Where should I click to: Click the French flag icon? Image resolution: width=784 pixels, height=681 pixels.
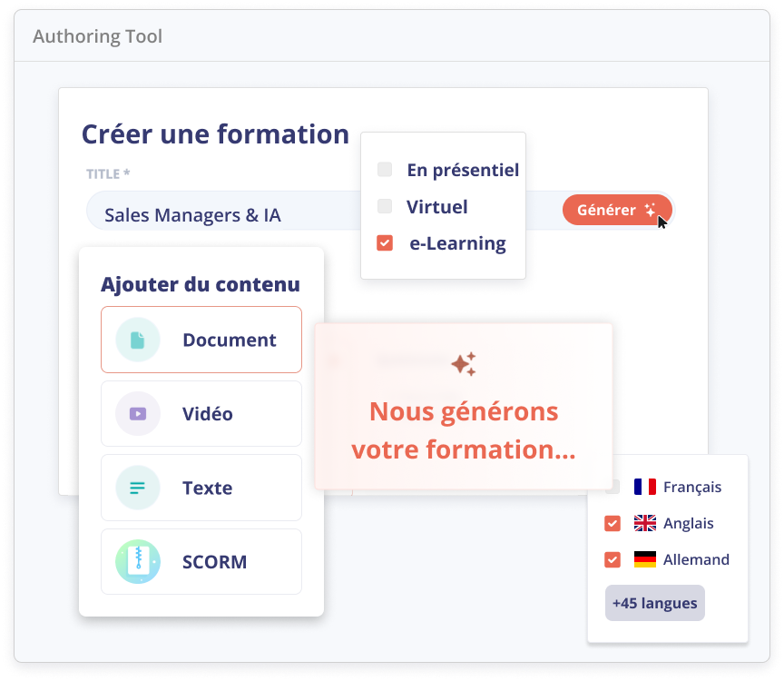point(645,487)
